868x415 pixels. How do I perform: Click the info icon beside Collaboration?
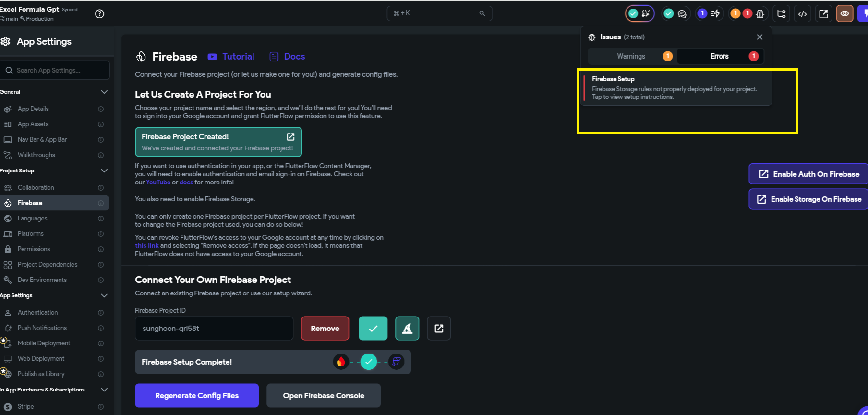101,188
